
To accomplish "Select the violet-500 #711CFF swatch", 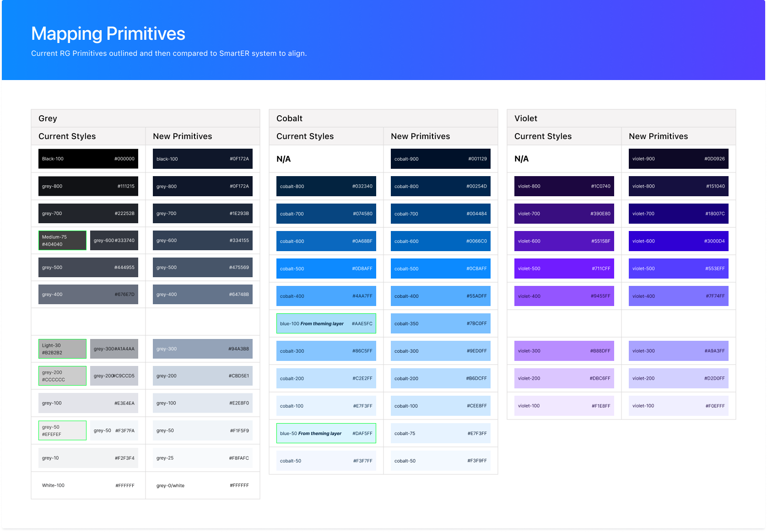I will (x=564, y=269).
